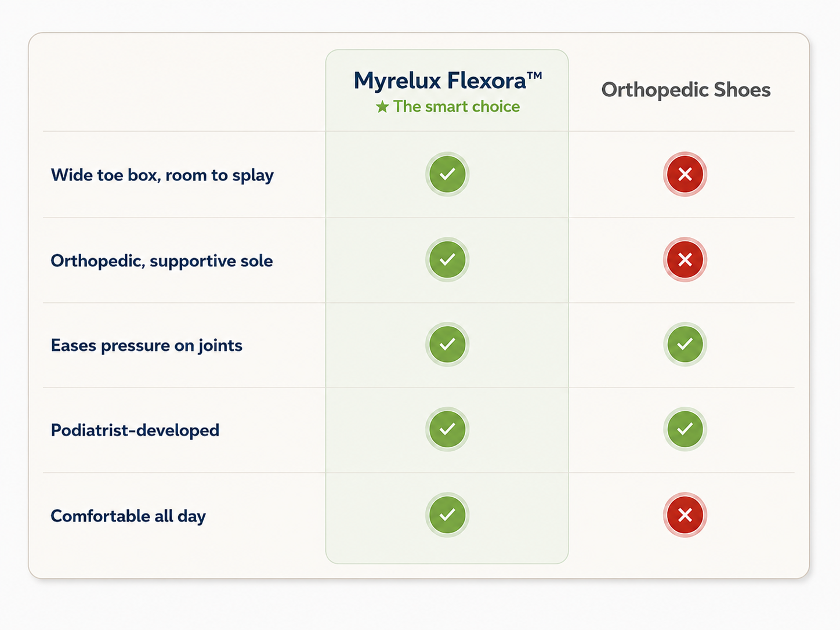Click the Orthopedic, supportive sole label
This screenshot has width=840, height=630.
(x=162, y=261)
